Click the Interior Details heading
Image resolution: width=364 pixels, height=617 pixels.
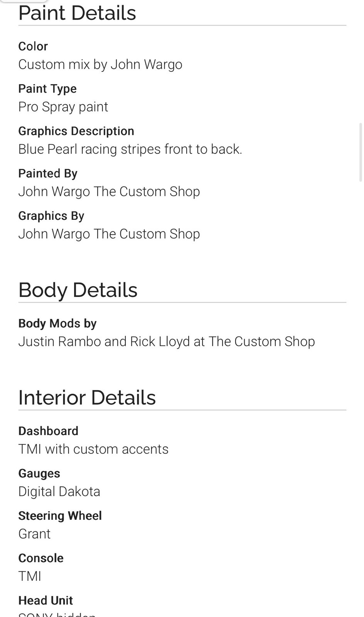tap(87, 398)
